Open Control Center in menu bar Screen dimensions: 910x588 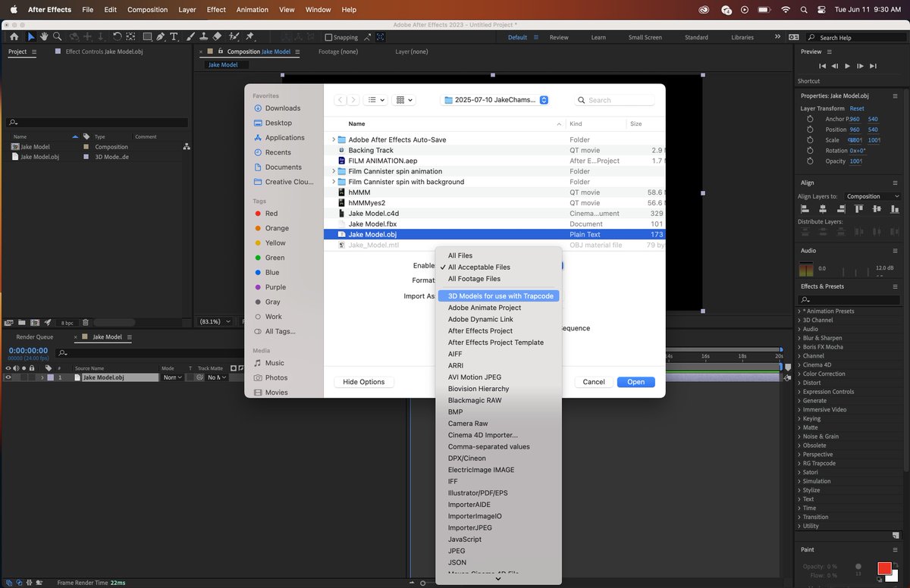coord(823,10)
